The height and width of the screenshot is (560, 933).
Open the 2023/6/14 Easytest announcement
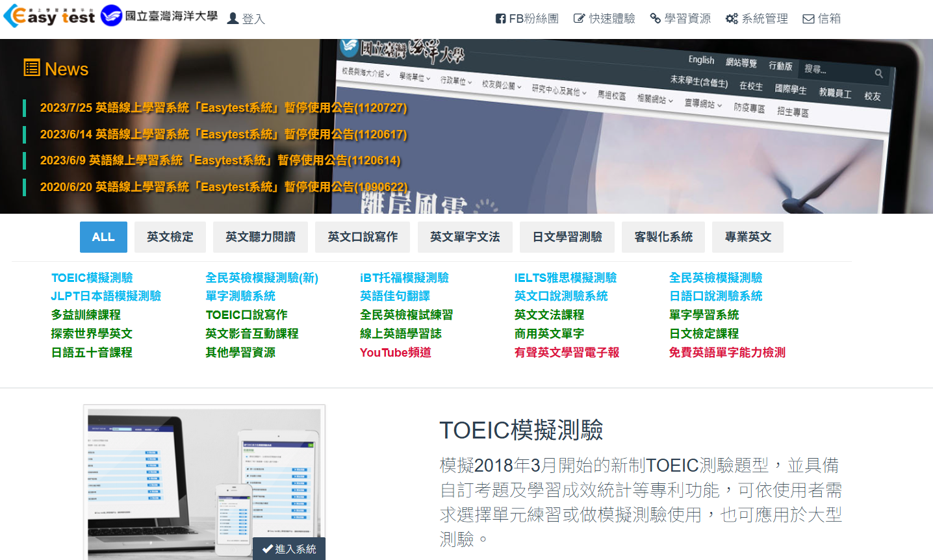click(x=224, y=134)
